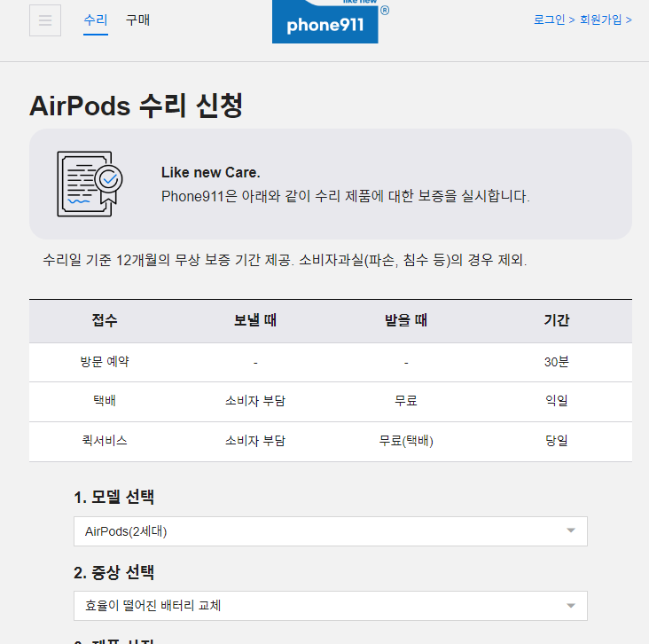Screen dimensions: 649x644
Task: Click the 기간 column header
Action: 557,320
